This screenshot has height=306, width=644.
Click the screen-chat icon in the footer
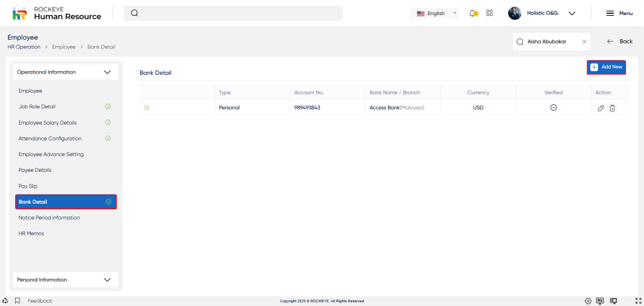614,301
